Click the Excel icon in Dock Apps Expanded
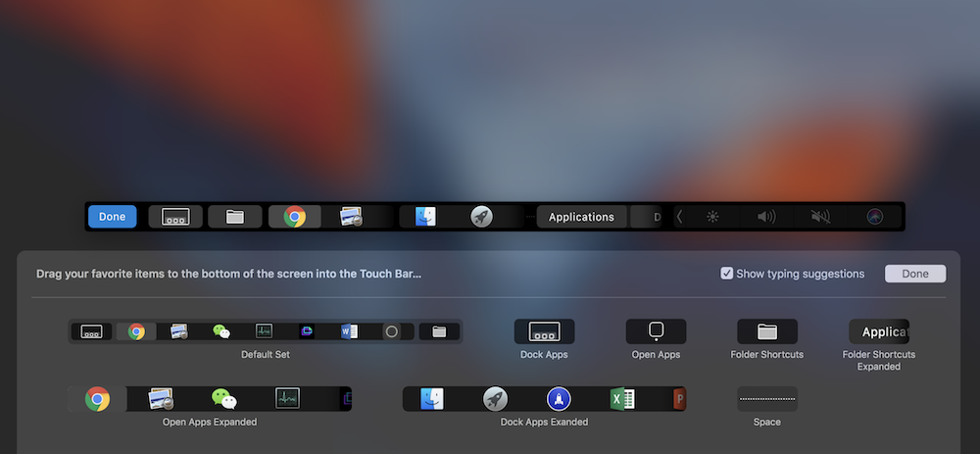This screenshot has height=454, width=980. pos(621,399)
